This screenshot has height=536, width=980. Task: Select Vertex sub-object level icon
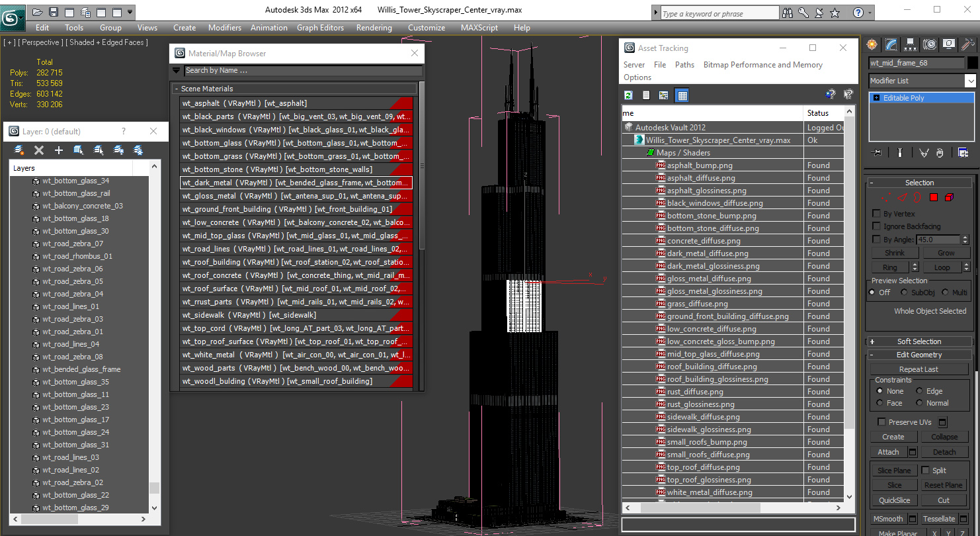pos(885,197)
